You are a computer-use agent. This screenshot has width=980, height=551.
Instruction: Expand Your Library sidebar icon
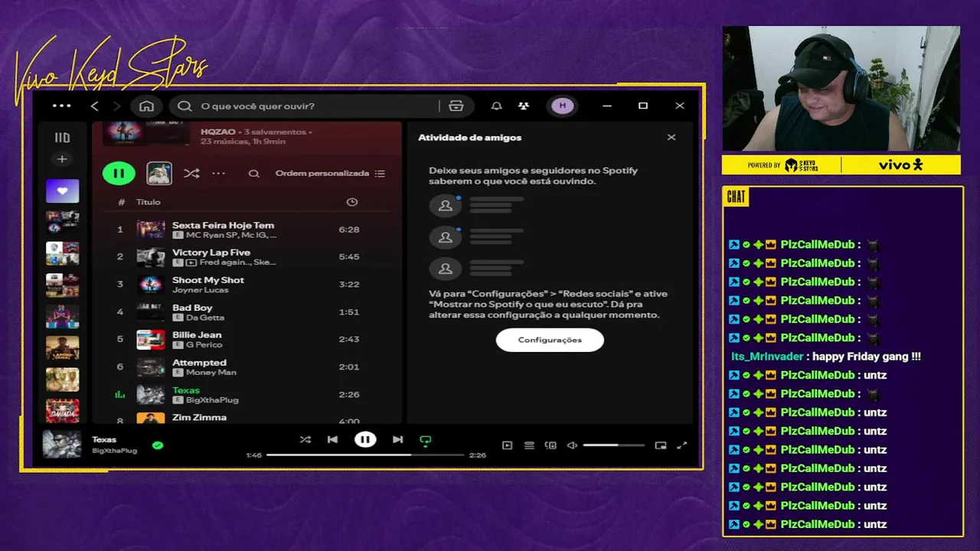pyautogui.click(x=62, y=138)
